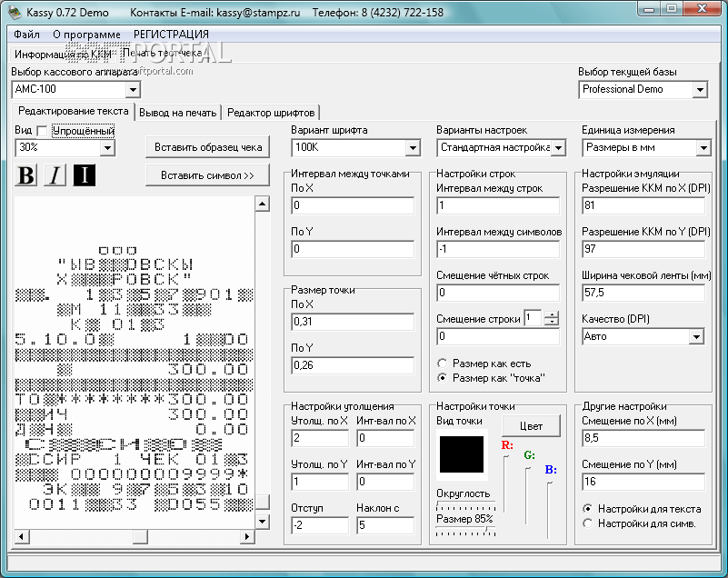
Task: Click the Наклон с input field
Action: click(x=385, y=525)
